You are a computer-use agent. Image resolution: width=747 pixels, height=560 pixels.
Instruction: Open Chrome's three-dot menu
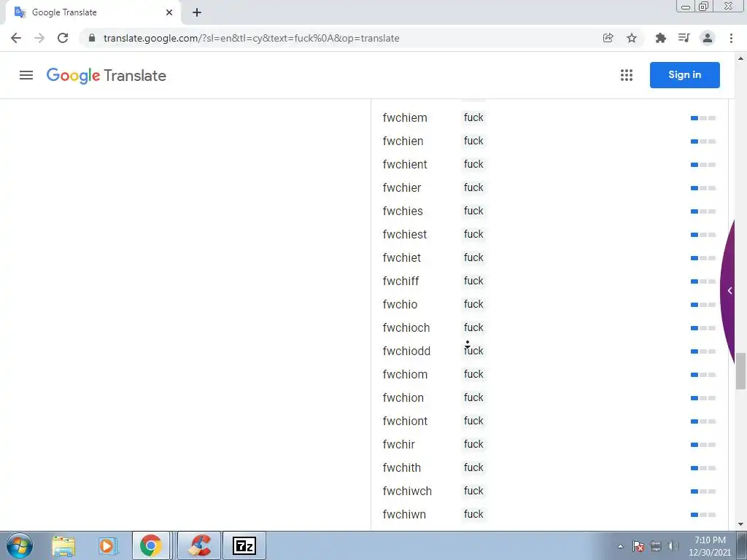coord(731,38)
